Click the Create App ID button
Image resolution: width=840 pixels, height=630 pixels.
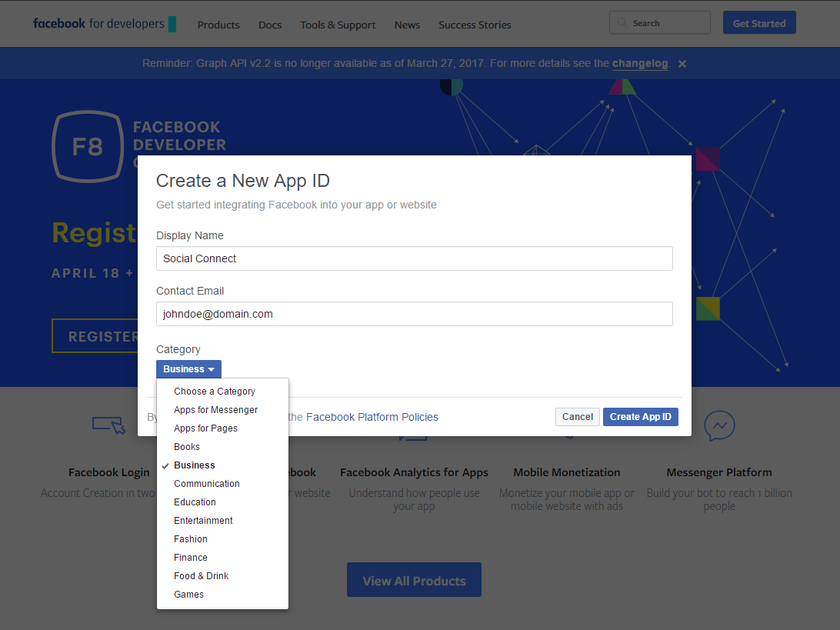click(641, 417)
